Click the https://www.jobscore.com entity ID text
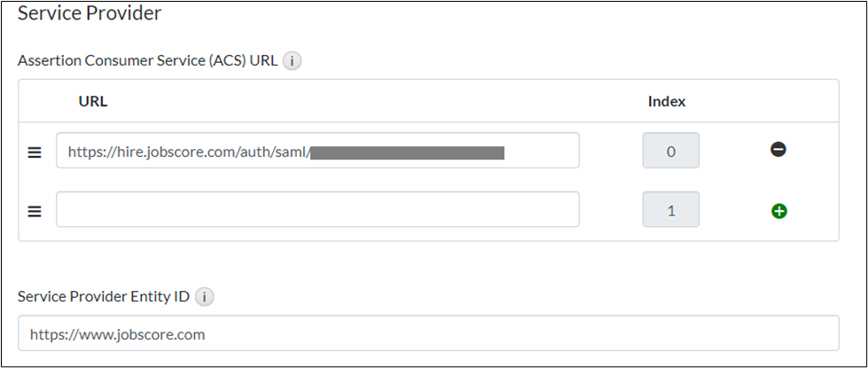Viewport: 868px width, 368px height. [117, 334]
